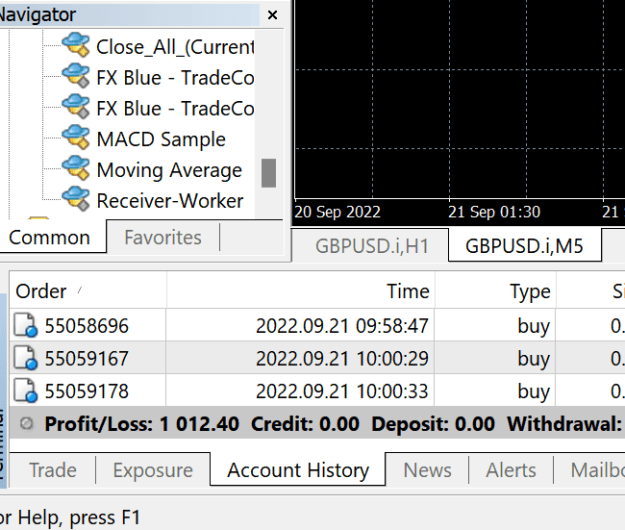
Task: Select order number 55058696
Action: (86, 326)
